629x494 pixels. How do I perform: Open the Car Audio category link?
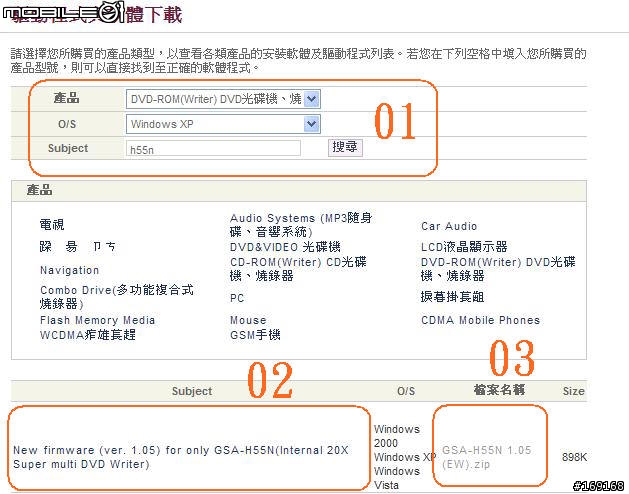click(449, 226)
